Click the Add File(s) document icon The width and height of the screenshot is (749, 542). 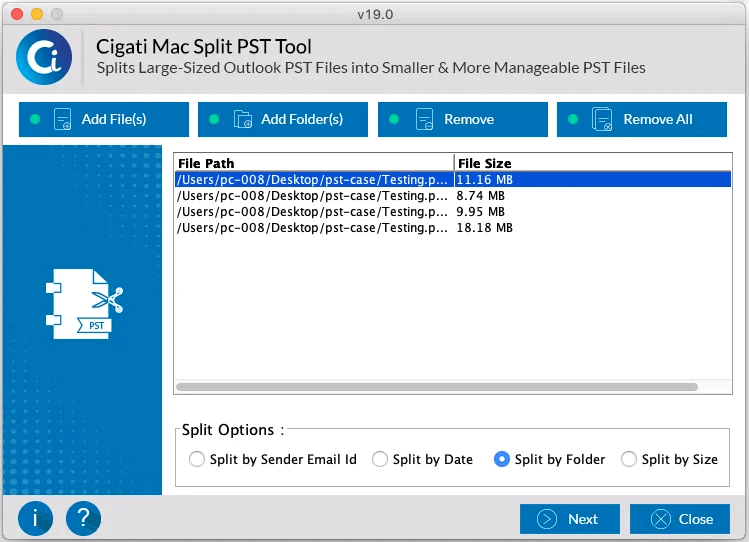pyautogui.click(x=63, y=119)
